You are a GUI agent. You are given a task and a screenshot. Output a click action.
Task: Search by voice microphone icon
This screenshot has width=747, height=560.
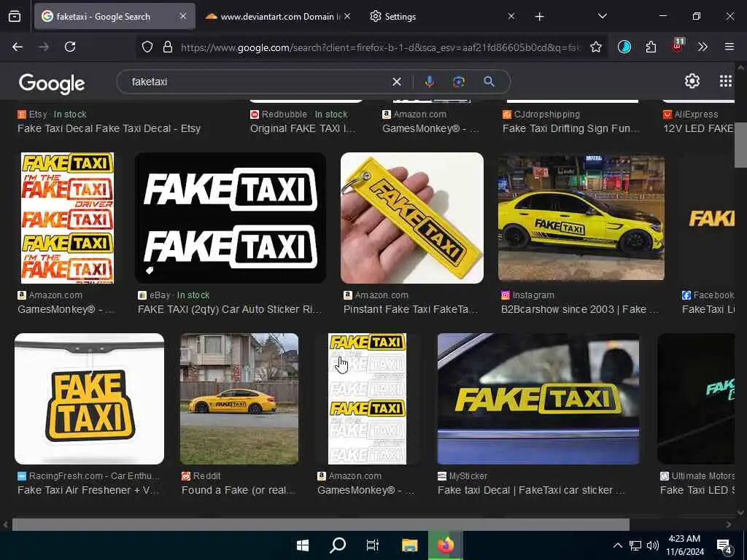click(429, 82)
